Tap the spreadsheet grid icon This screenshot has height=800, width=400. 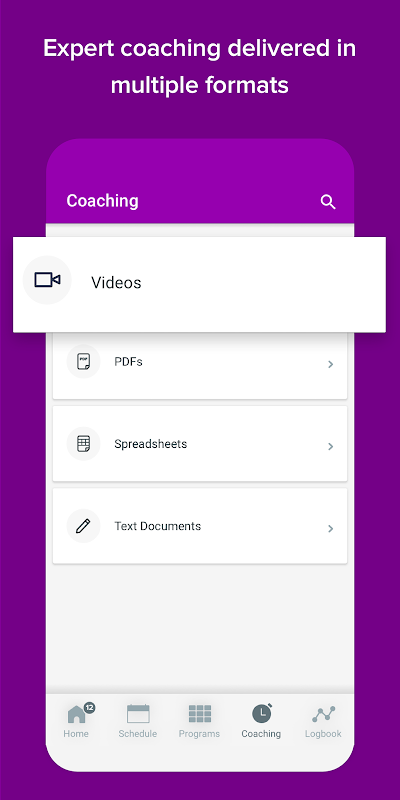tap(83, 443)
